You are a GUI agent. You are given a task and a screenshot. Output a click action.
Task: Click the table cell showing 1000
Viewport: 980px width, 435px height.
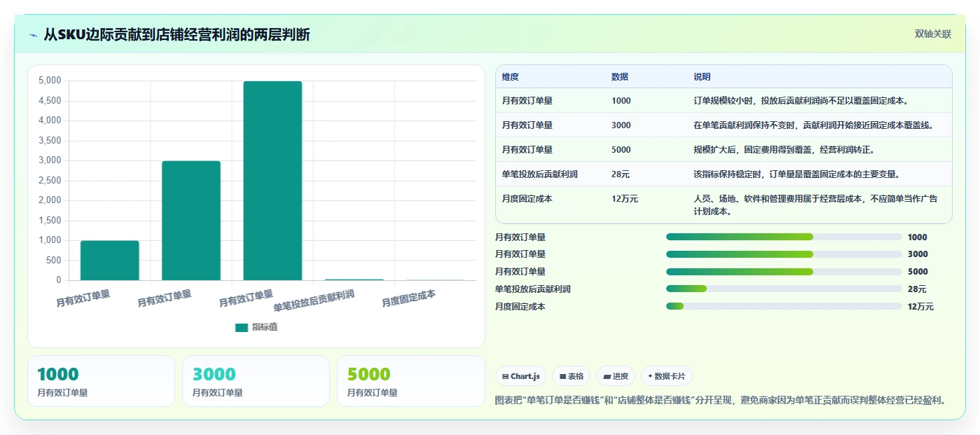(621, 100)
